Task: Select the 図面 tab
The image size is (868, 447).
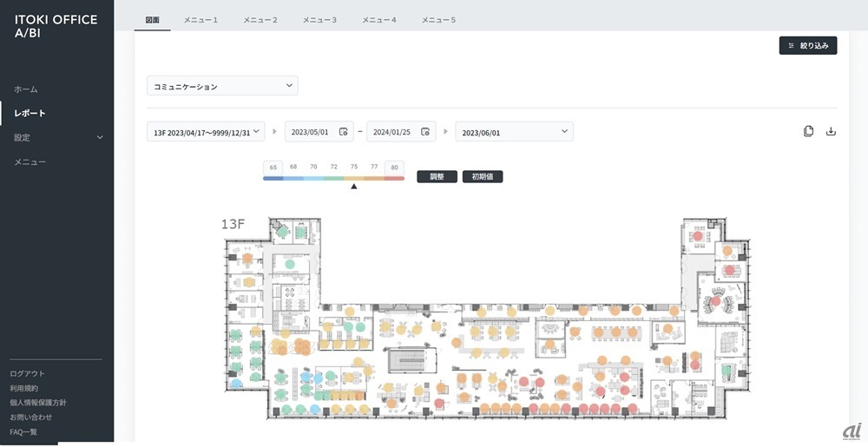Action: 152,19
